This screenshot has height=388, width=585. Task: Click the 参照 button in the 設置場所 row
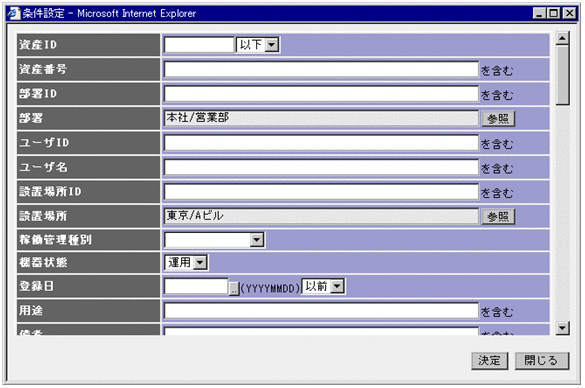498,217
